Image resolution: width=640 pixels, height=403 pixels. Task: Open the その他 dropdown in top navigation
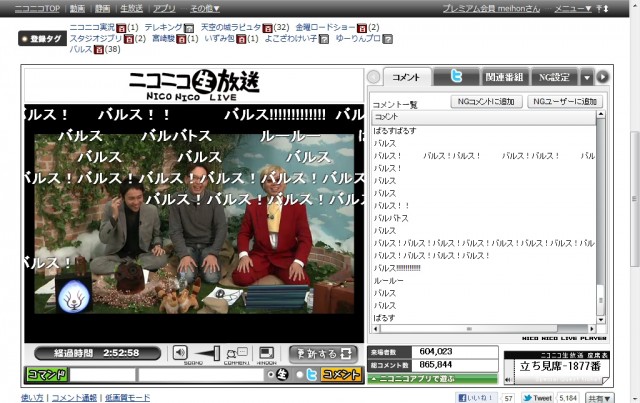(x=205, y=9)
